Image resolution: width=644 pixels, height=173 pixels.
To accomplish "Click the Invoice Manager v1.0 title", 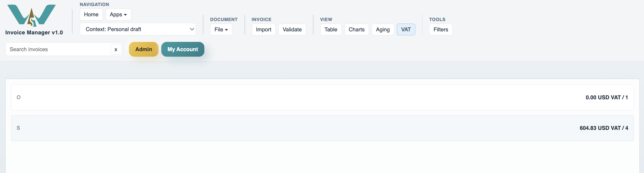I will [34, 33].
